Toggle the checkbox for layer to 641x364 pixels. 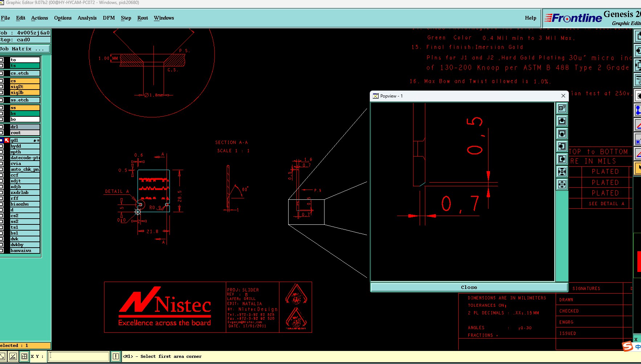(1, 60)
